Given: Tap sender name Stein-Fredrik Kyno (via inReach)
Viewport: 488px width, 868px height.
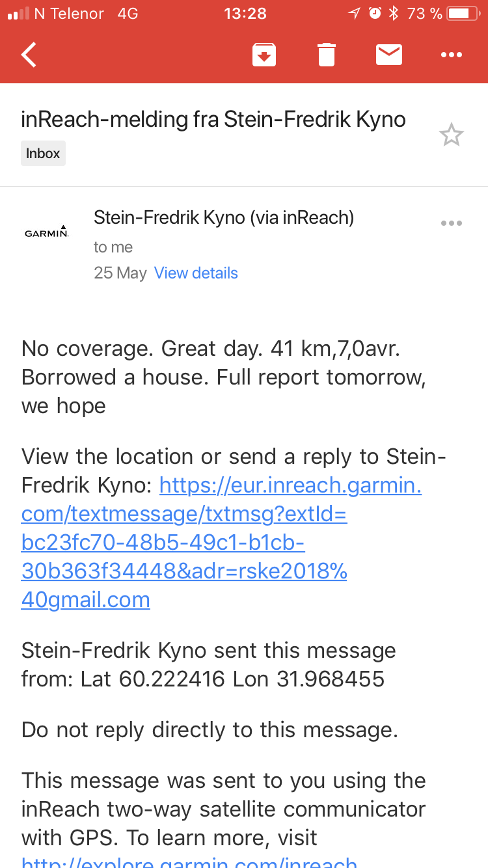Looking at the screenshot, I should pyautogui.click(x=224, y=217).
